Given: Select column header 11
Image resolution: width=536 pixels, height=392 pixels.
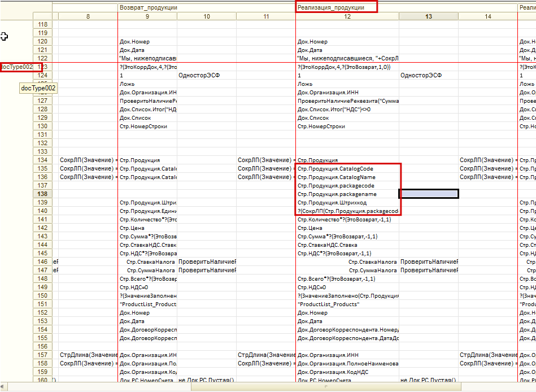Looking at the screenshot, I should [266, 16].
